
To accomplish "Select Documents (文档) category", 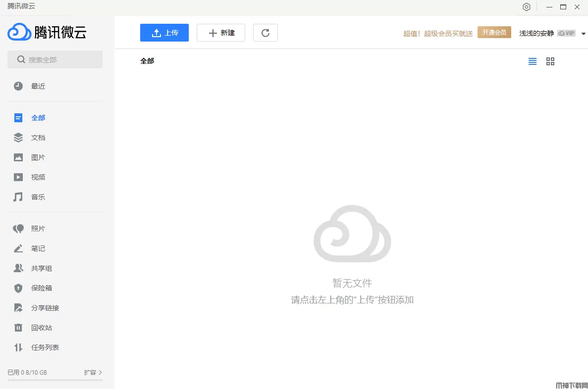I will (x=38, y=138).
